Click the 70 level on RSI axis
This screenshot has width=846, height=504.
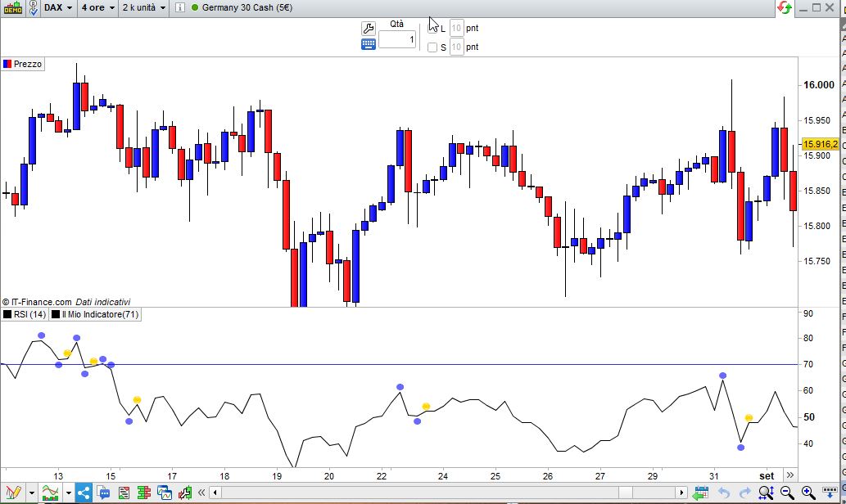tap(808, 364)
